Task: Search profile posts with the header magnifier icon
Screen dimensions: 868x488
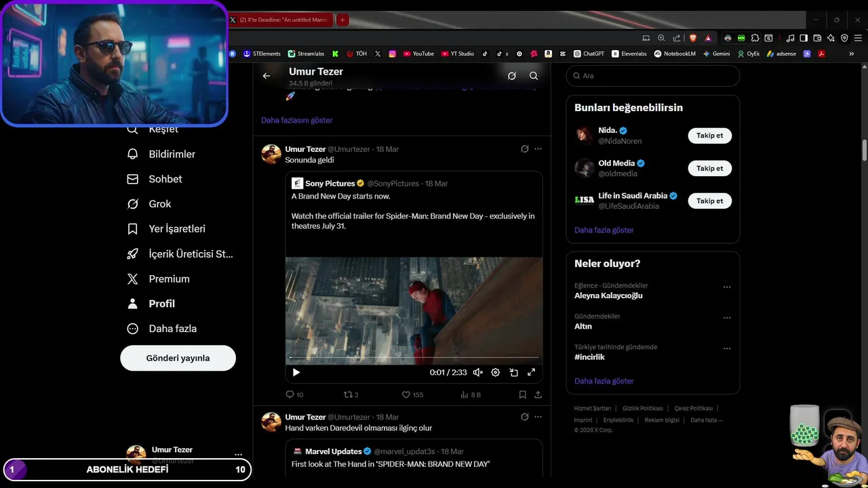Action: tap(534, 76)
